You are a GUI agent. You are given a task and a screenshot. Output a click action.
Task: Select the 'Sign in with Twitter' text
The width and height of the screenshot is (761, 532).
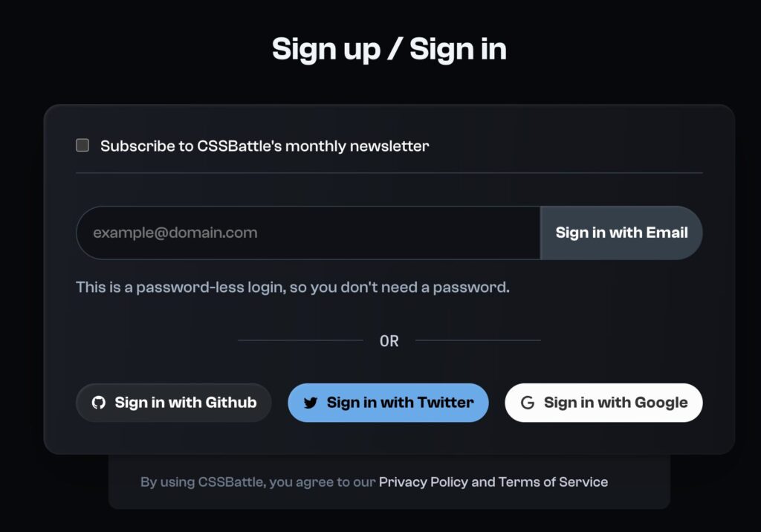tap(400, 403)
